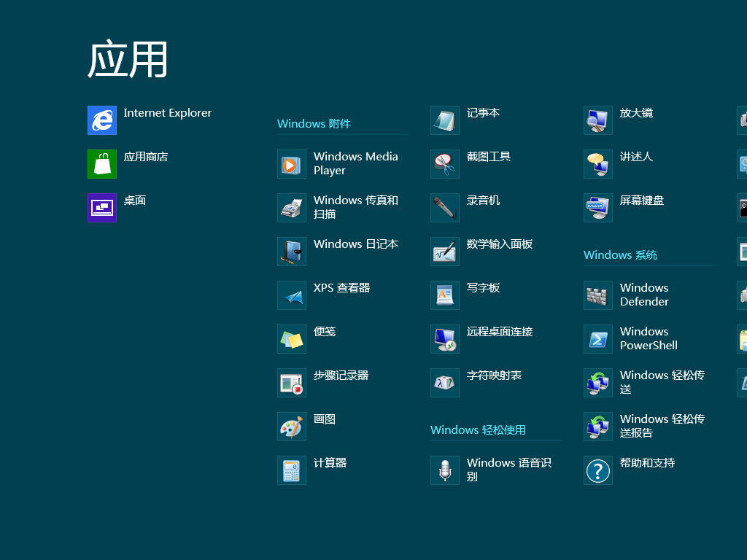The image size is (747, 560).
Task: Click the 字符映射表 label
Action: click(x=494, y=376)
